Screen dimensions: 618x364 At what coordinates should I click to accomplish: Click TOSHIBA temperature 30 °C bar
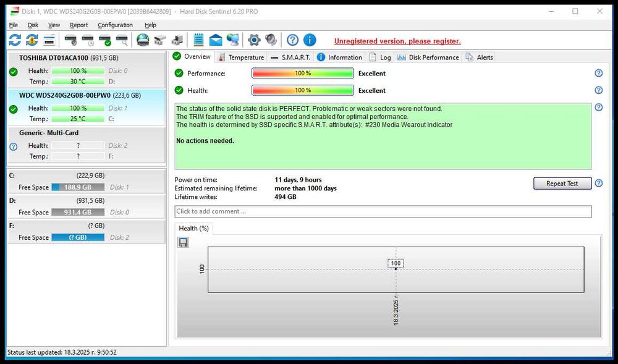tap(78, 81)
